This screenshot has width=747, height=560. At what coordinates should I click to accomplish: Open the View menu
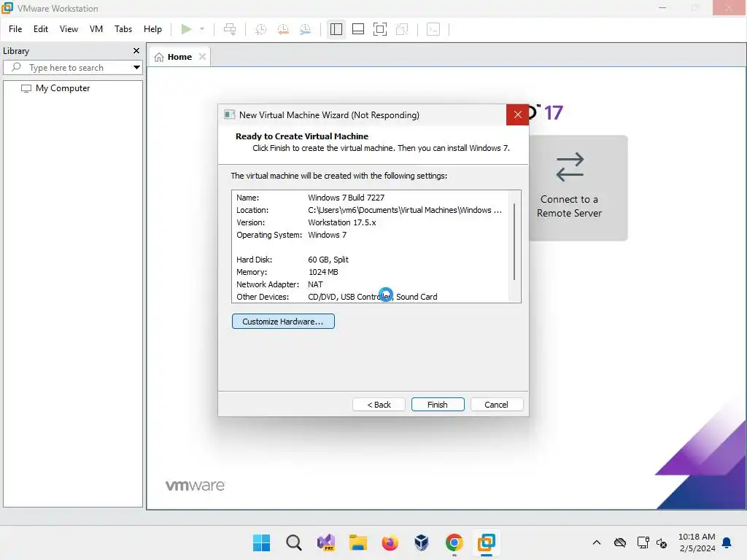pos(69,29)
